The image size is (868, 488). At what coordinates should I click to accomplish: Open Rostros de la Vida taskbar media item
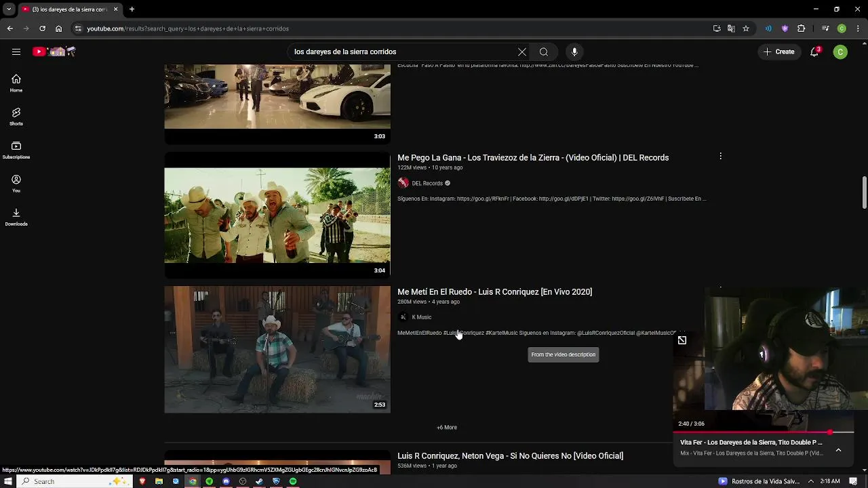[x=759, y=481]
